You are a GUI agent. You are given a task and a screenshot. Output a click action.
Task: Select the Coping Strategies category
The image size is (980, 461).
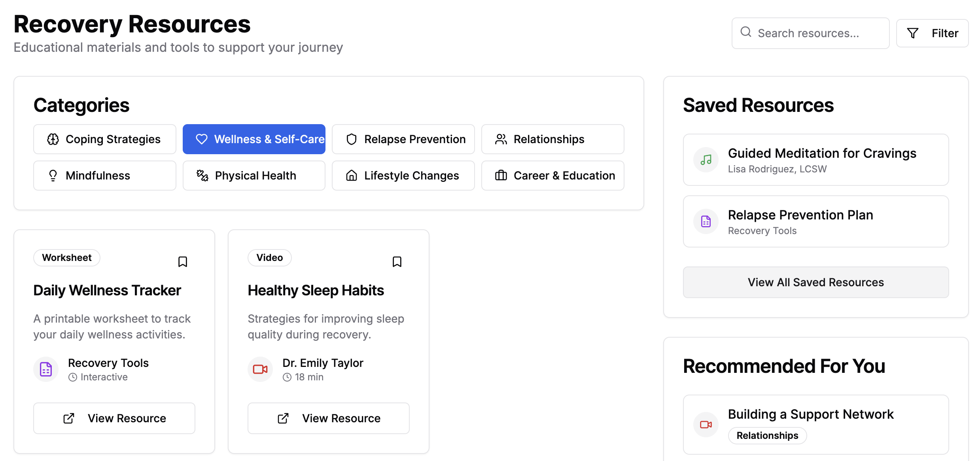[104, 139]
